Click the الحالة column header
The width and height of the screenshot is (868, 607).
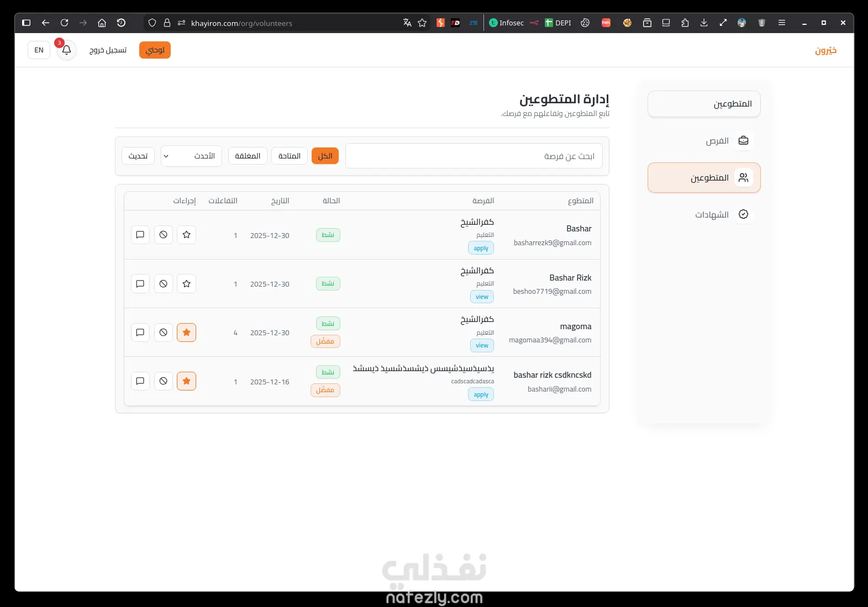pyautogui.click(x=332, y=200)
